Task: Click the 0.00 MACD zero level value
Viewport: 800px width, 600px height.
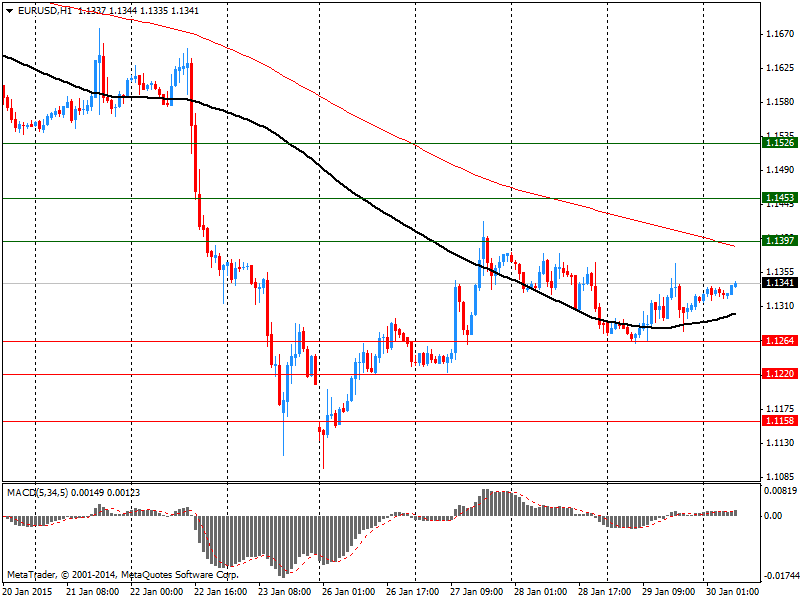Action: click(x=773, y=516)
